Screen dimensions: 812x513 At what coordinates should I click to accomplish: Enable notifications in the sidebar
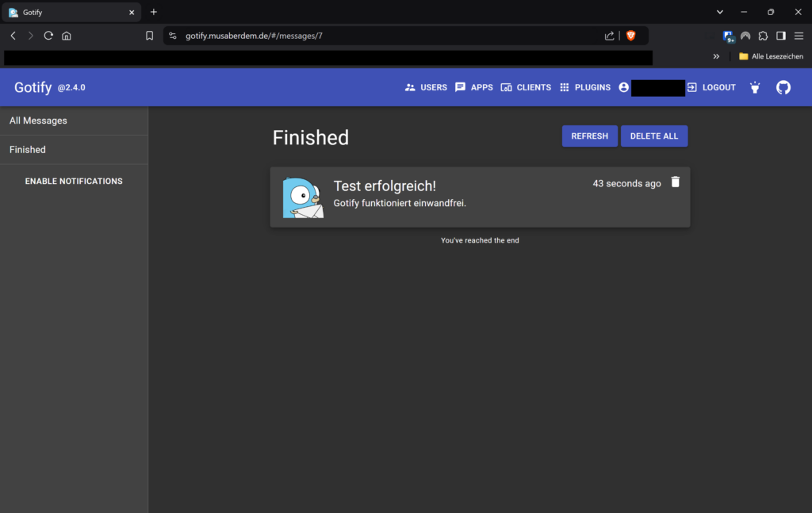74,182
